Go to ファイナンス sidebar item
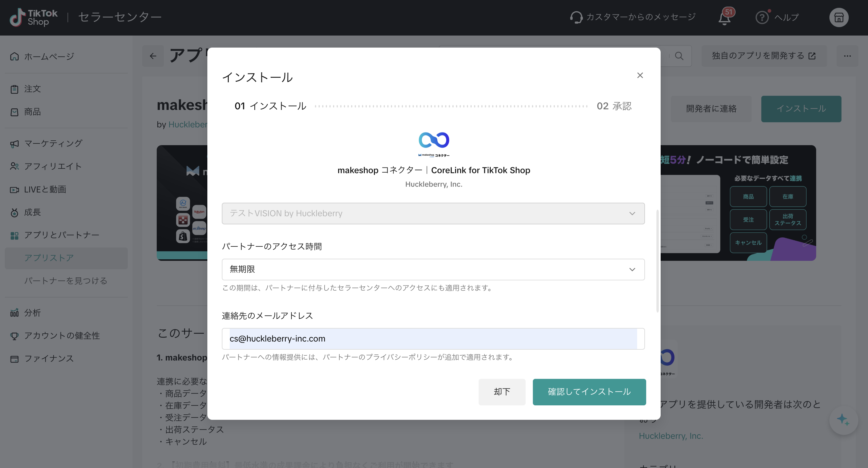The width and height of the screenshot is (868, 468). pos(49,359)
